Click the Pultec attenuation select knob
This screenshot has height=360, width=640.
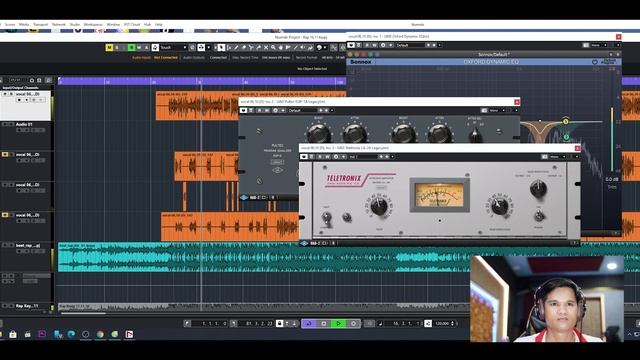tap(475, 133)
